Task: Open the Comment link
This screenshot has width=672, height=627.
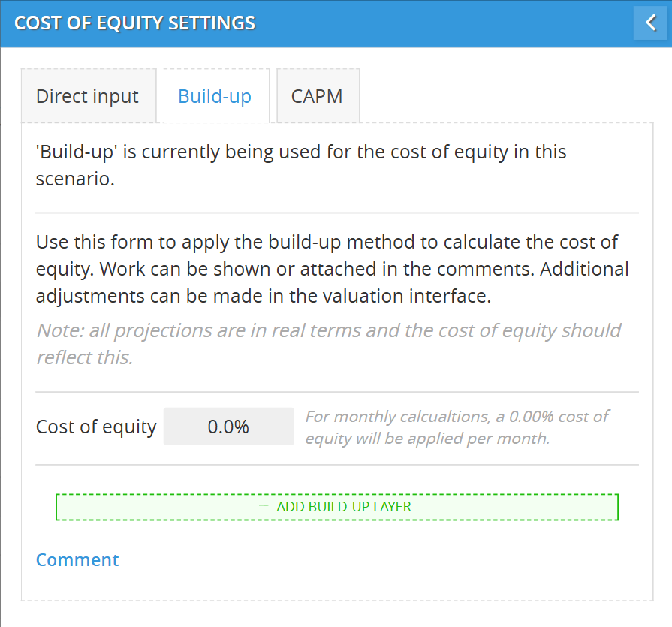Action: pos(77,560)
